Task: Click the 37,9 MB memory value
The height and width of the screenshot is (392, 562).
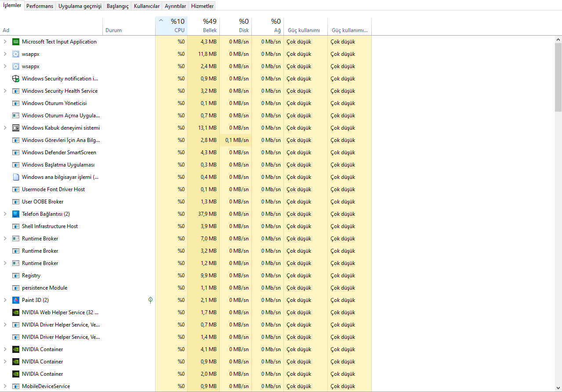Action: tap(207, 214)
